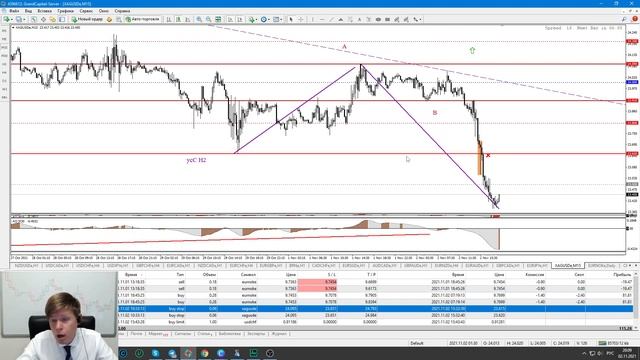Expand the Templates dropdown arrow
640x360 pixels.
point(281,19)
